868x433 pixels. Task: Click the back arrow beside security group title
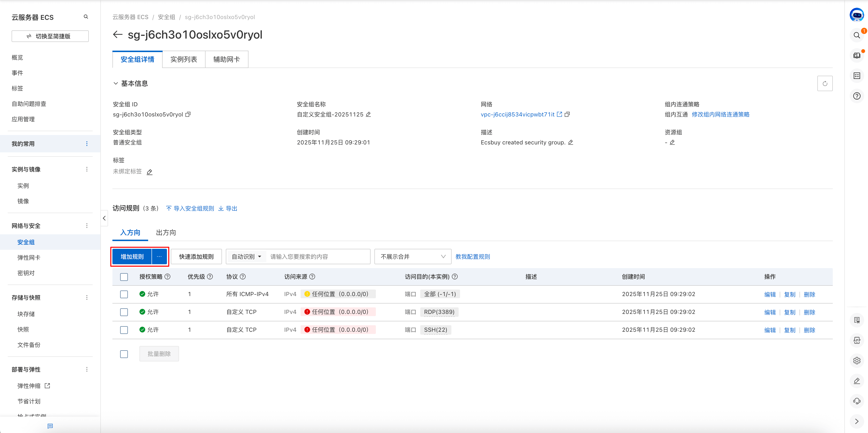click(117, 35)
